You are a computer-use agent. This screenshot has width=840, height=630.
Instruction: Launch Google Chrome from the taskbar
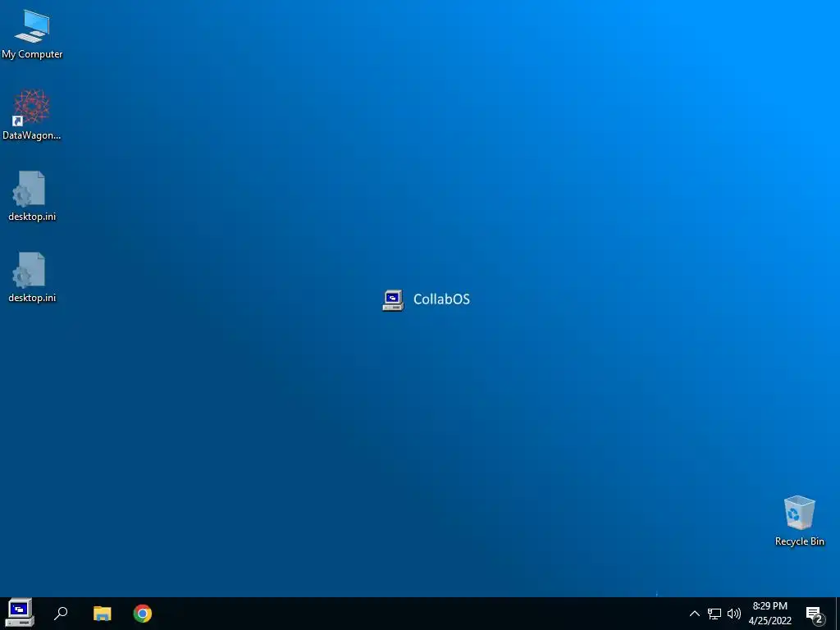143,614
